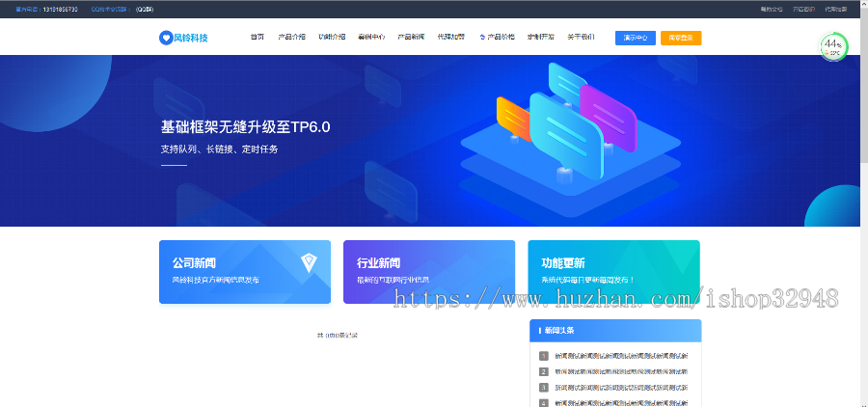Open the 定制开发 navigation item

coord(541,37)
